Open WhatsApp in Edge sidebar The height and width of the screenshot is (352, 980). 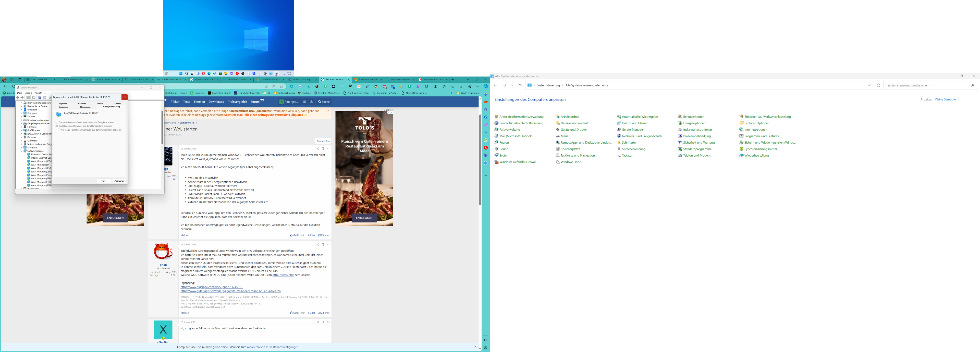(485, 140)
